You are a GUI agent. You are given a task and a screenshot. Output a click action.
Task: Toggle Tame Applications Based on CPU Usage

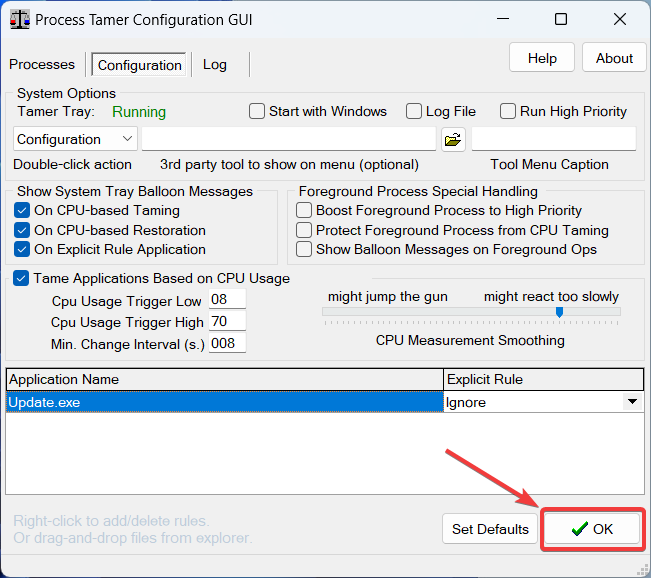21,278
